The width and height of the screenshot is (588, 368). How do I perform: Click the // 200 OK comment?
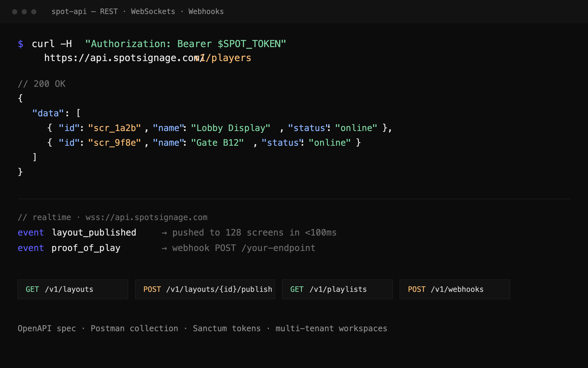pyautogui.click(x=42, y=84)
